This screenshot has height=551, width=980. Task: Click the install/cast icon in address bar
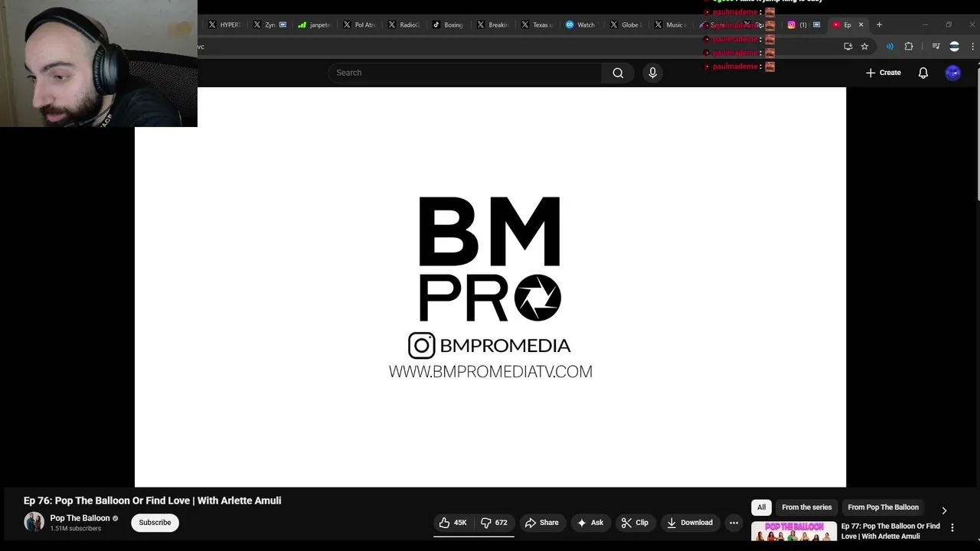click(x=848, y=46)
